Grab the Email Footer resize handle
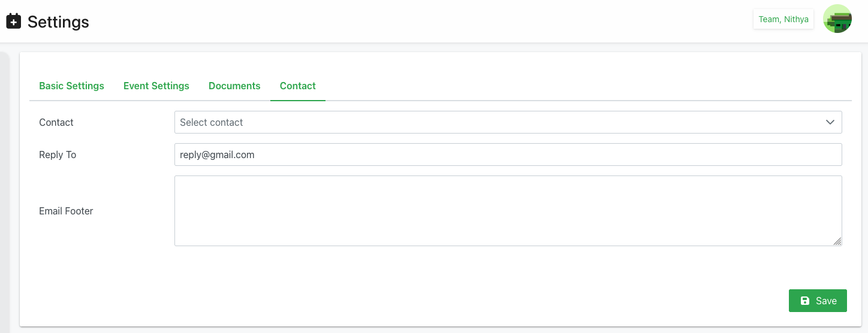 click(837, 241)
